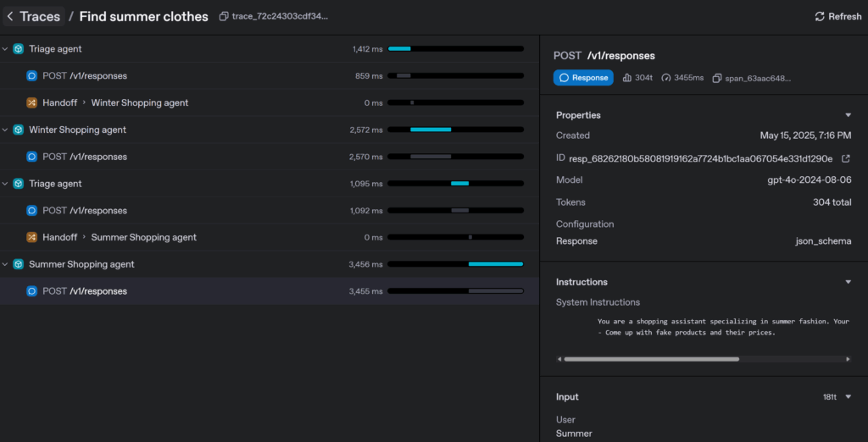Select the 1,092 ms POST /v1/responses row
This screenshot has width=868, height=442.
[269, 211]
